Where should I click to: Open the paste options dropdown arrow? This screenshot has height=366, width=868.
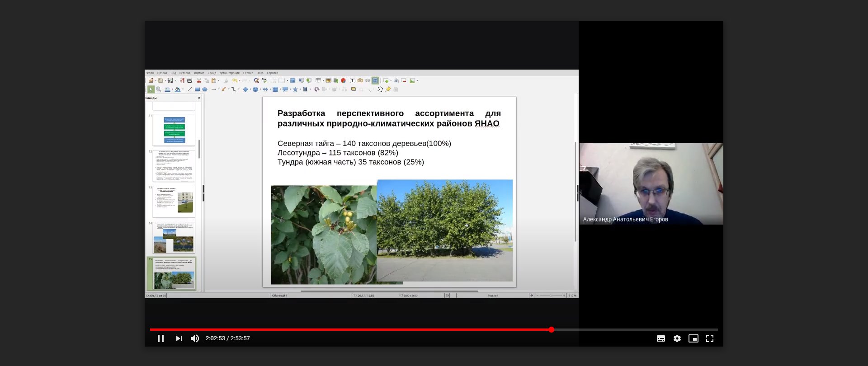coord(219,80)
